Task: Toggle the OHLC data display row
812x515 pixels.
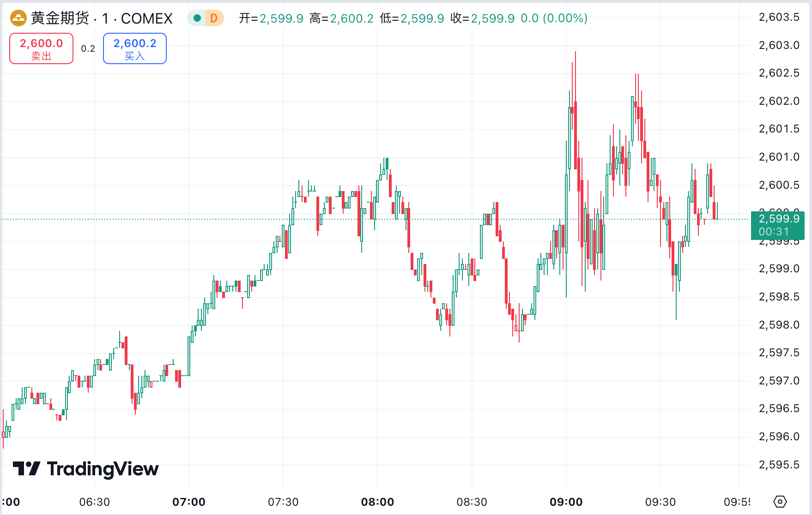Action: click(411, 18)
